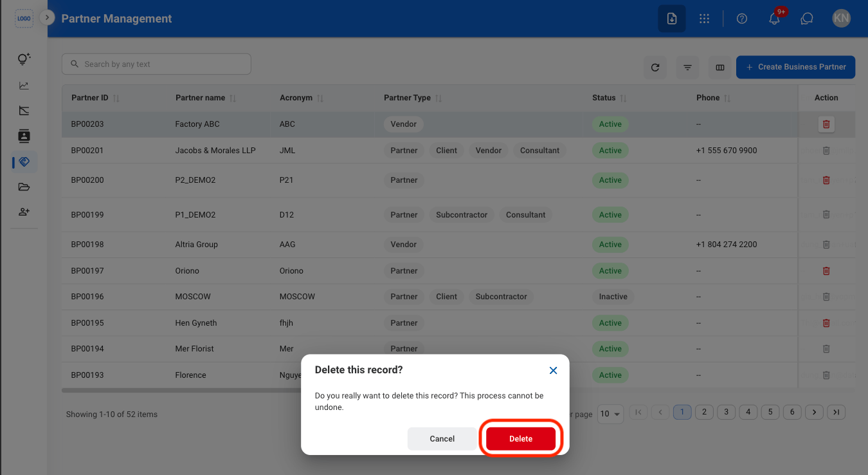Expand the sidebar with the chevron
The width and height of the screenshot is (868, 475).
[x=46, y=17]
